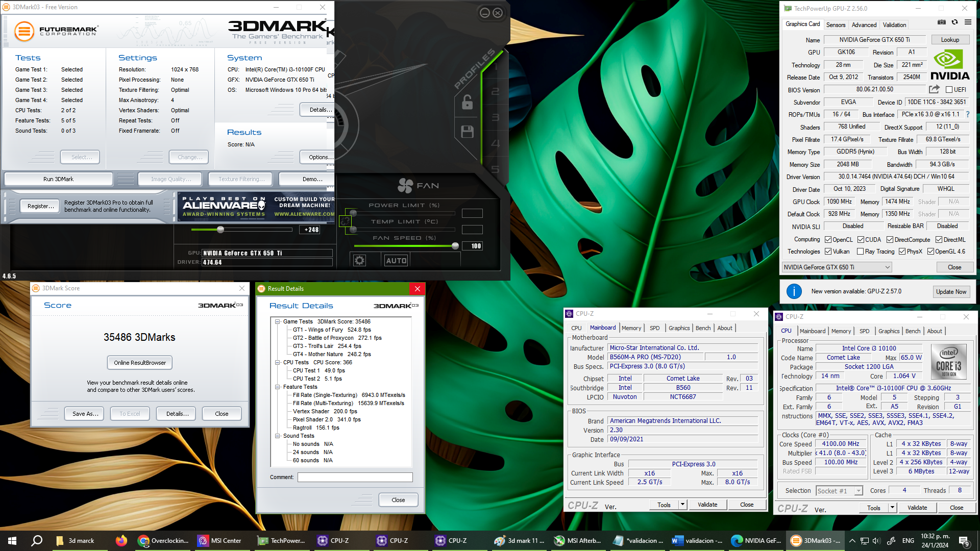Open Windows Start menu
Image resolution: width=980 pixels, height=551 pixels.
tap(12, 541)
